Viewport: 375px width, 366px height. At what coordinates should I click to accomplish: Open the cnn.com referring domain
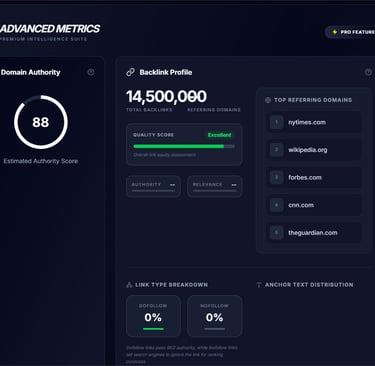314,205
